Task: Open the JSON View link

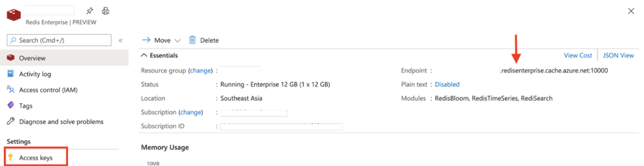Action: point(618,56)
